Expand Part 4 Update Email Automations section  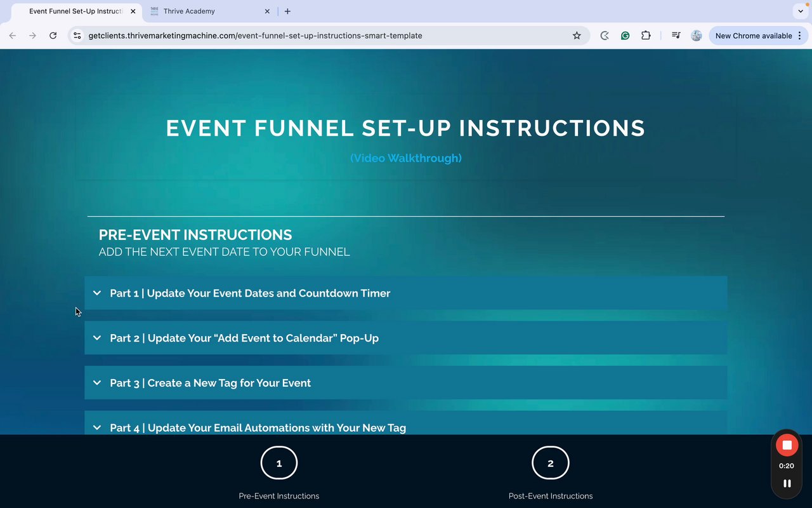point(406,423)
